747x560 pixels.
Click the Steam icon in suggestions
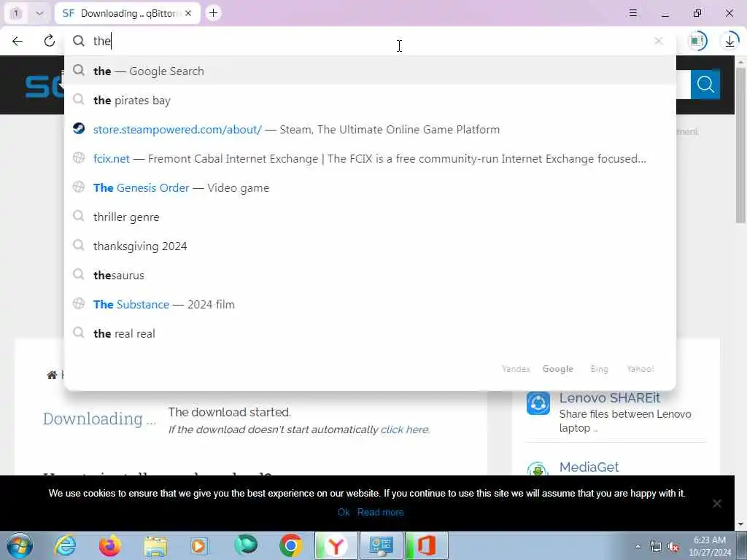point(79,128)
